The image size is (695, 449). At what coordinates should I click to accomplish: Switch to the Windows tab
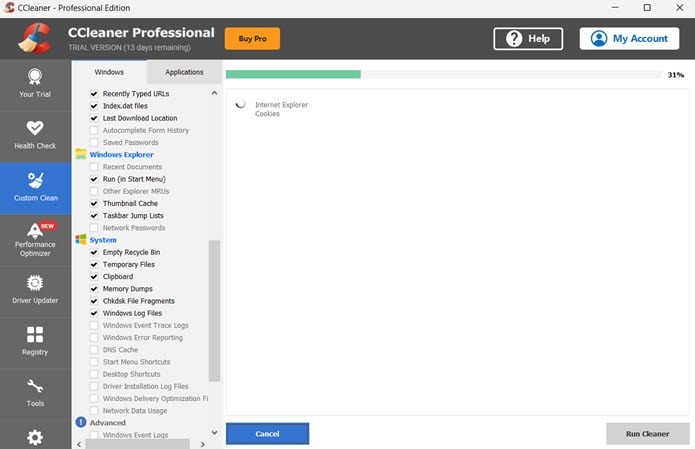pos(109,72)
